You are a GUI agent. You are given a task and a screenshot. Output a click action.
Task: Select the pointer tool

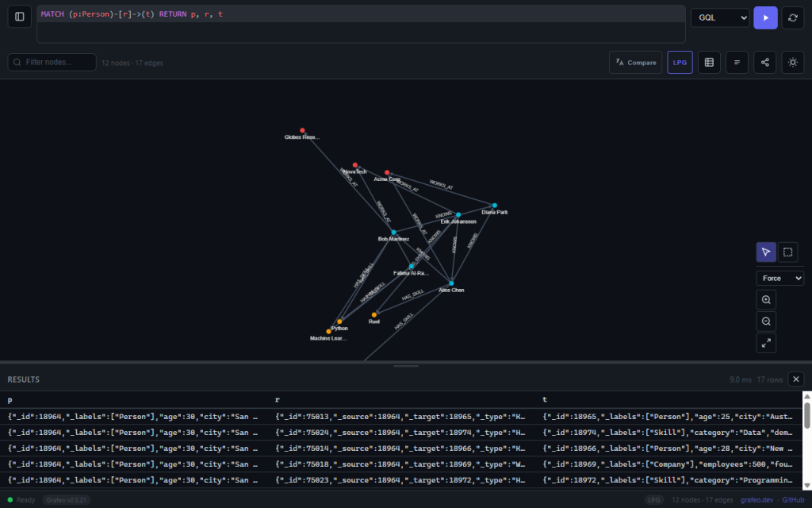(x=765, y=252)
